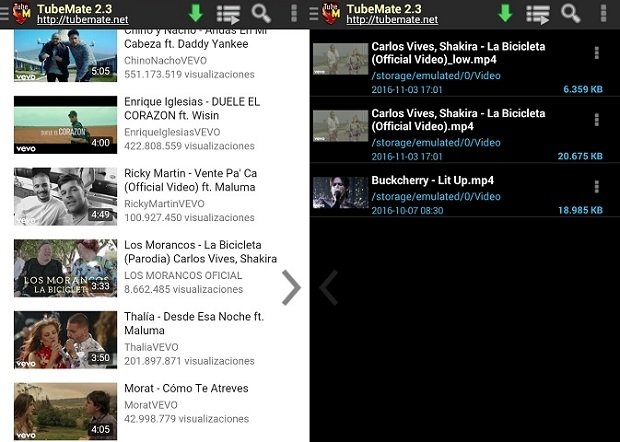Screen dimensions: 620x442
Task: Open hamburger menu in left TubeMate panel
Action: click(4, 13)
